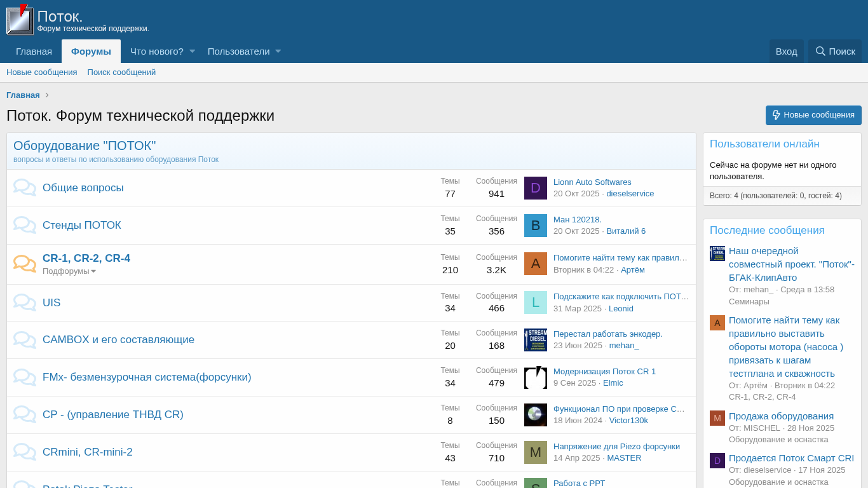Click the Вход login button
868x488 pixels.
(786, 51)
